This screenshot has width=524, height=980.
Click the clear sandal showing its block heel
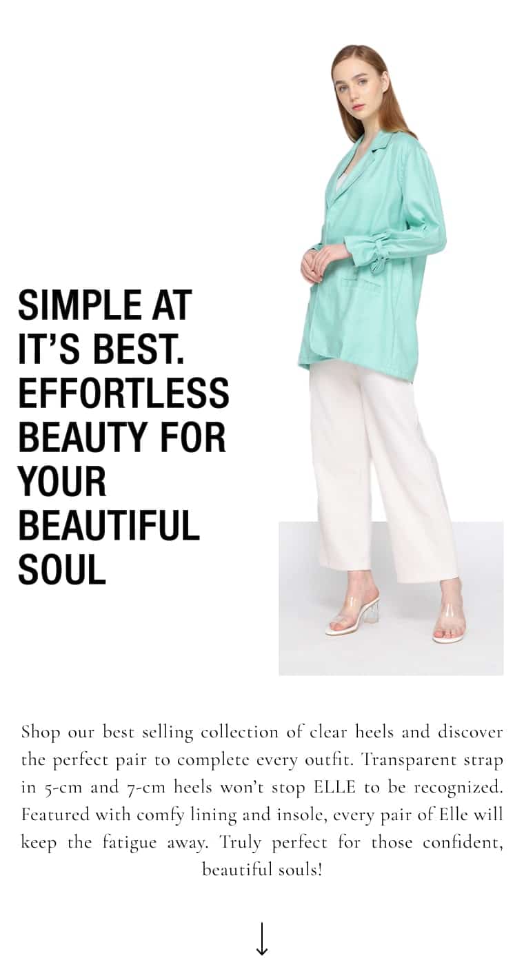pyautogui.click(x=352, y=613)
